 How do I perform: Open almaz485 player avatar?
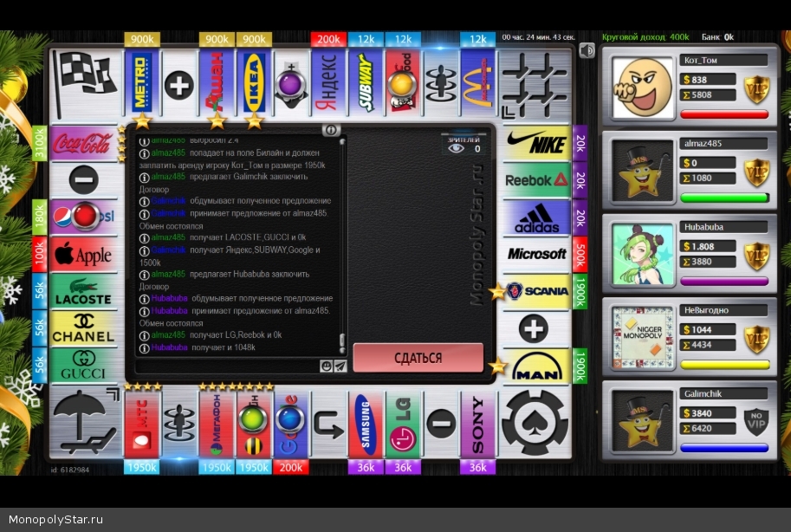643,171
